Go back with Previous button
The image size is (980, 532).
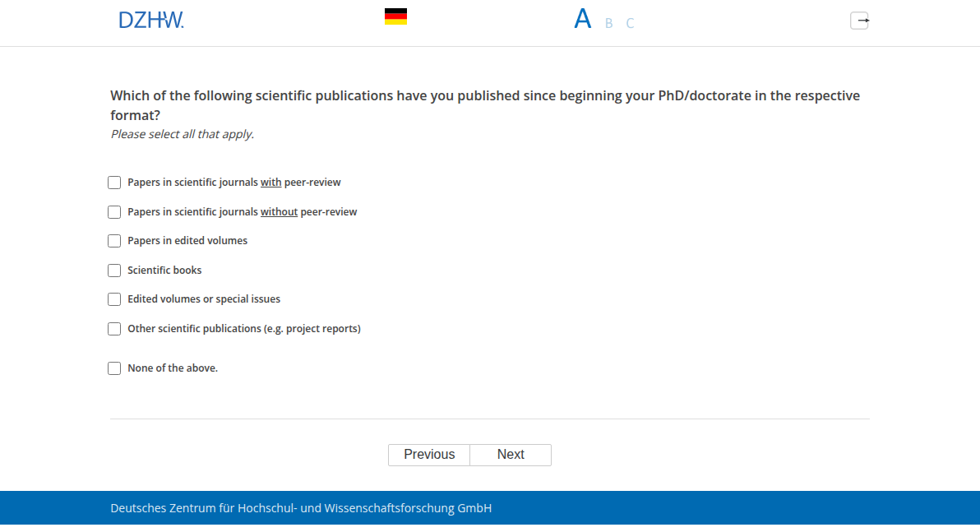click(x=429, y=455)
